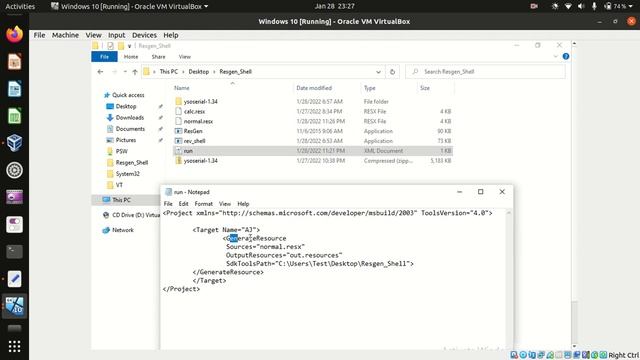Viewport: 640px width, 360px height.
Task: Click Explorer's Back arrow button
Action: tap(100, 72)
